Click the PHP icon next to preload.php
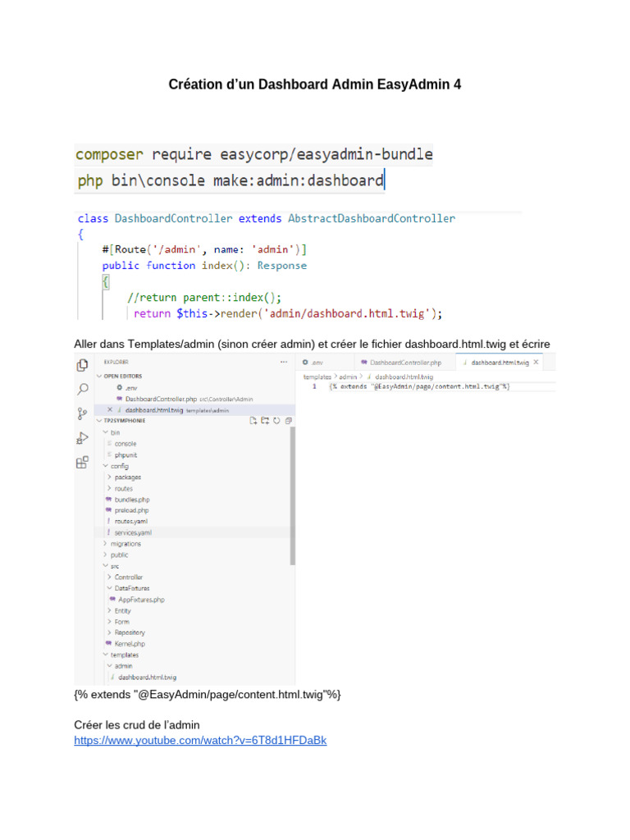The image size is (630, 840). 109,510
